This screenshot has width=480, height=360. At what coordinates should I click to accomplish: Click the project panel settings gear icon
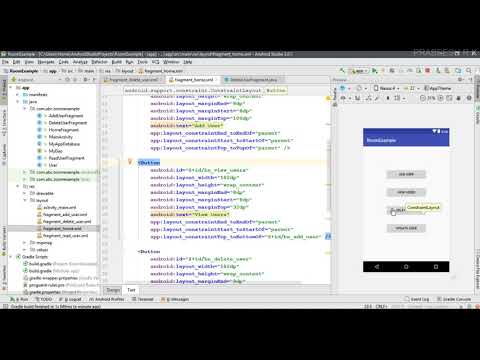click(x=85, y=80)
